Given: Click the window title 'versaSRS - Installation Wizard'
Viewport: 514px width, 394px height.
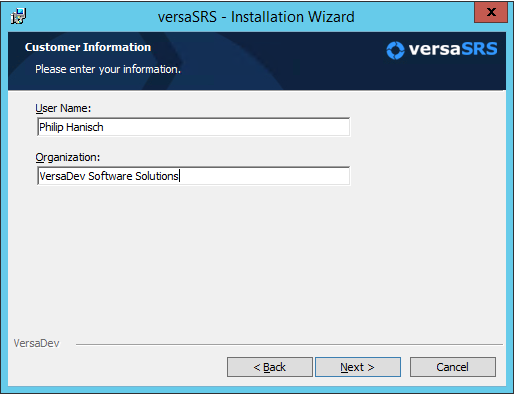Looking at the screenshot, I should [256, 17].
